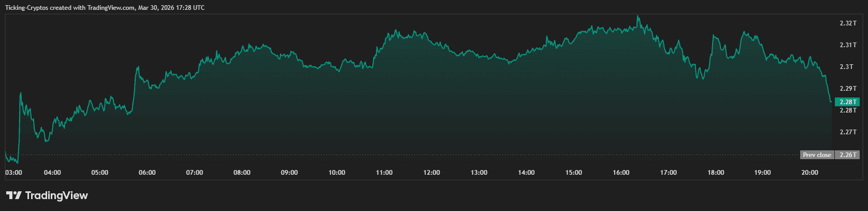The width and height of the screenshot is (868, 211).
Task: Click the chart's highest peak after 16:00
Action: click(638, 16)
